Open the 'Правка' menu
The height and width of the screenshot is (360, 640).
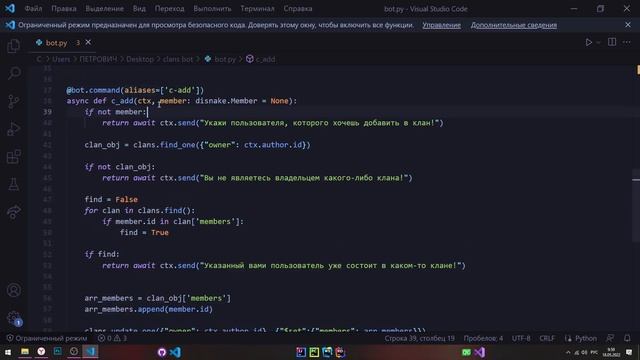point(64,9)
